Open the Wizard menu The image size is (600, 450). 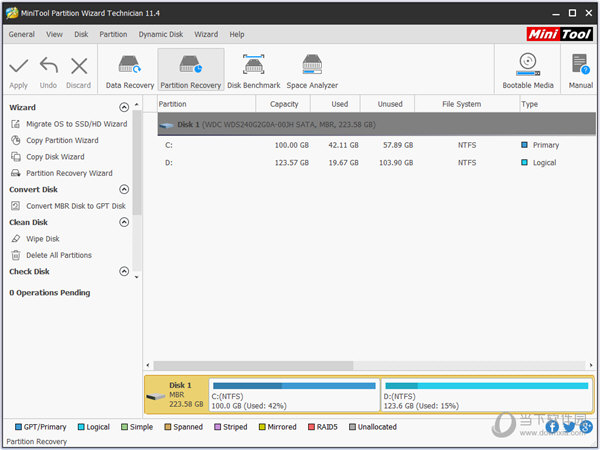point(206,34)
